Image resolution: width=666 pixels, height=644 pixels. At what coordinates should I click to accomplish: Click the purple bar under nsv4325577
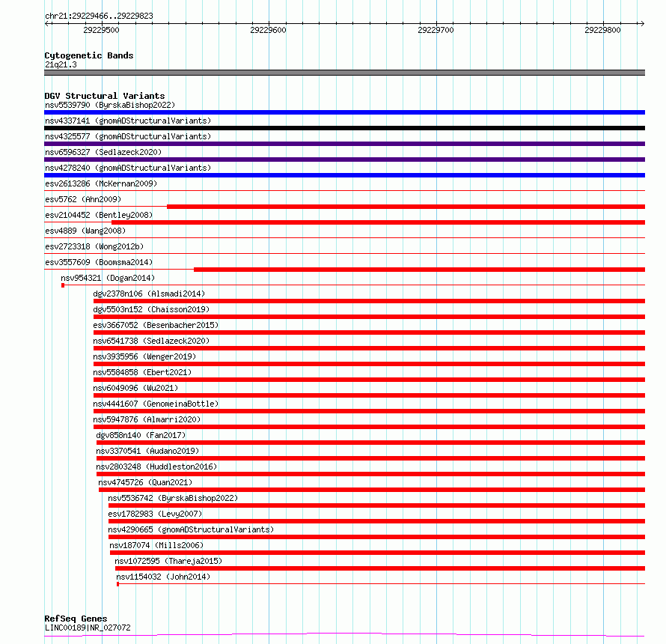pos(344,144)
